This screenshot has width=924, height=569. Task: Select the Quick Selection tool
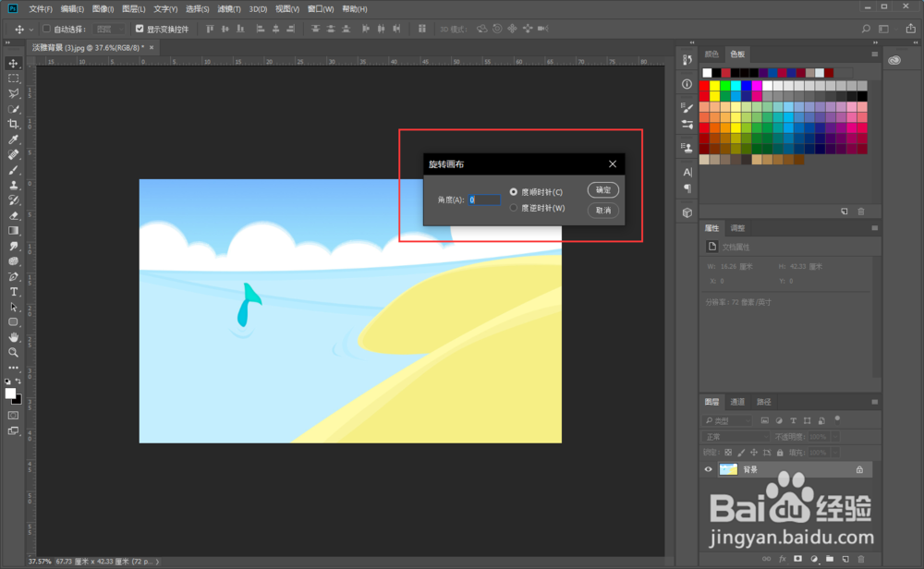(x=13, y=109)
